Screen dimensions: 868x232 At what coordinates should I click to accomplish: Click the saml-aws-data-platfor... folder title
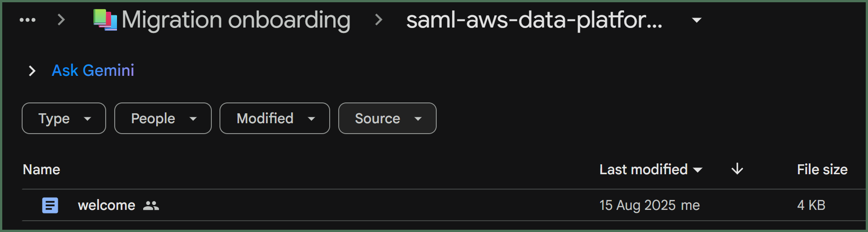[534, 20]
